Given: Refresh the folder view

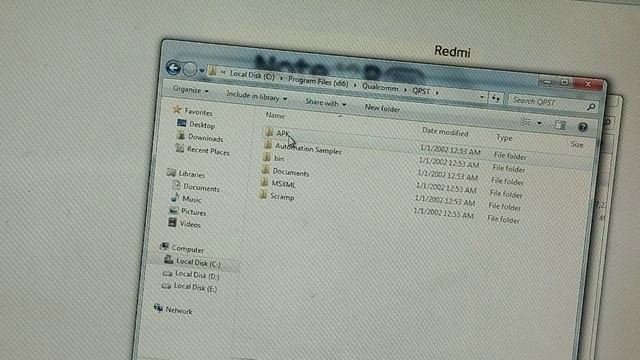Looking at the screenshot, I should 496,98.
